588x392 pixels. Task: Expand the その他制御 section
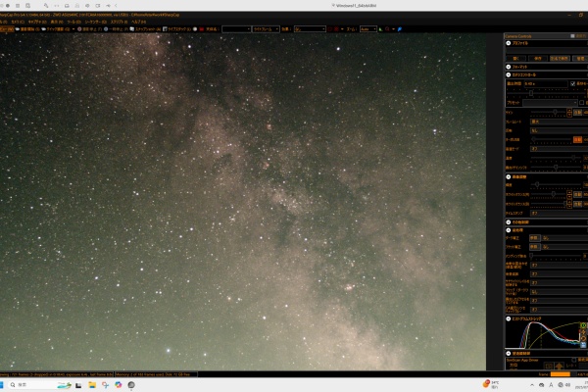508,222
